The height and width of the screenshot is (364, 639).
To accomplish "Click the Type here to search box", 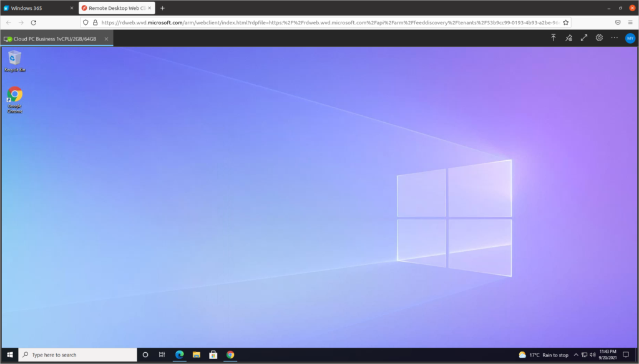I will (78, 355).
